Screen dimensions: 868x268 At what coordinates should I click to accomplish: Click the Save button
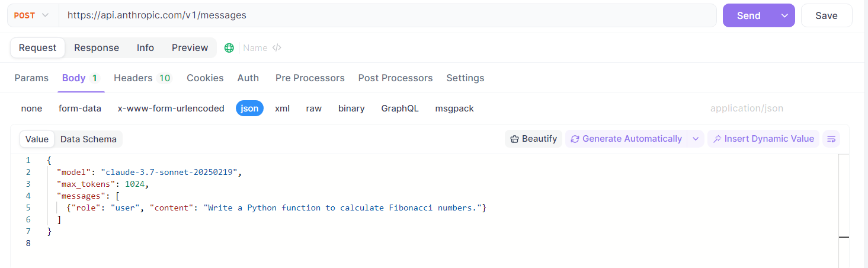pyautogui.click(x=827, y=15)
